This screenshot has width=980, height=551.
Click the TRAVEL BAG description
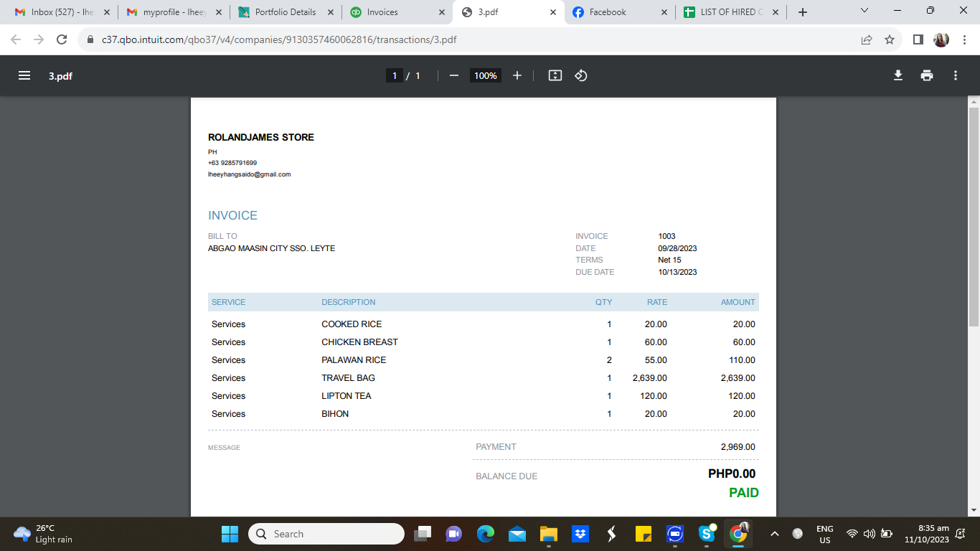pos(348,378)
